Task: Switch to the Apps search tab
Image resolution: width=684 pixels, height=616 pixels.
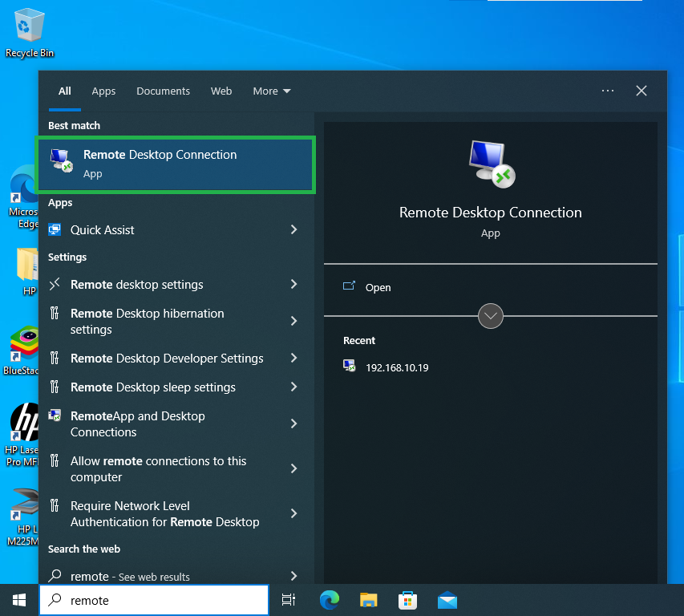Action: pos(103,91)
